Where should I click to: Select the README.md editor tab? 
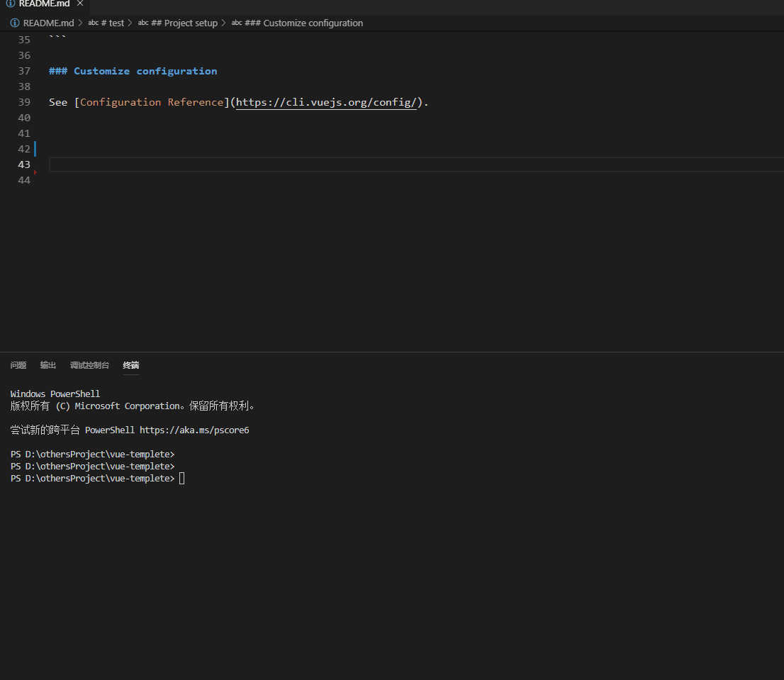tap(45, 4)
